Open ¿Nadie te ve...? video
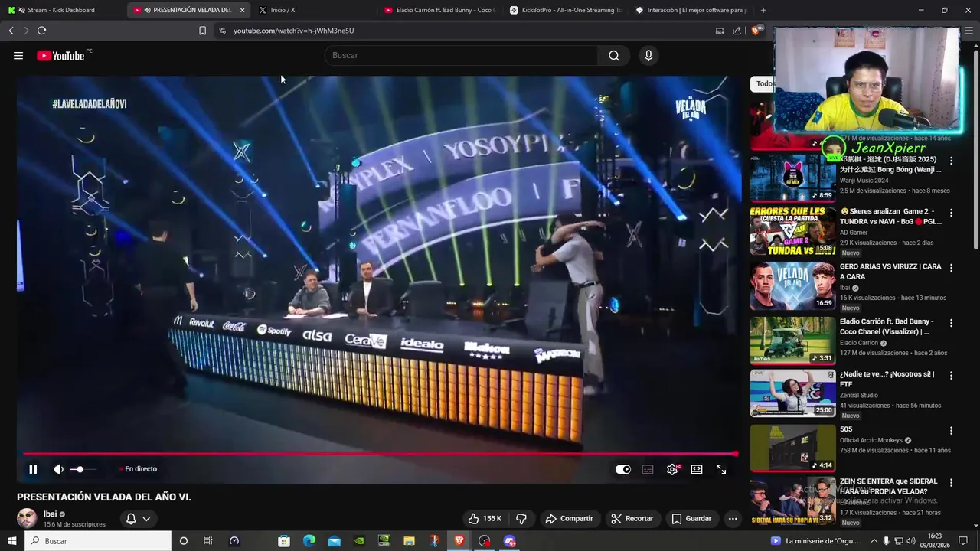 [793, 393]
